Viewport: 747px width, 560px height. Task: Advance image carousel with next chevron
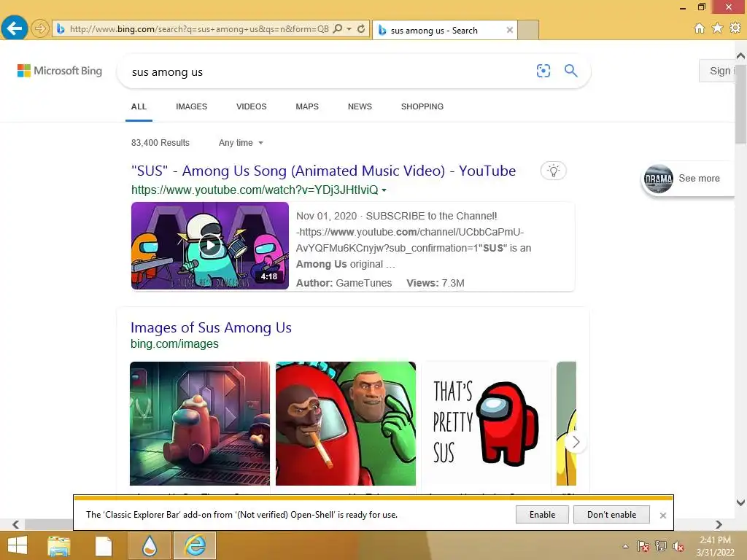point(576,443)
